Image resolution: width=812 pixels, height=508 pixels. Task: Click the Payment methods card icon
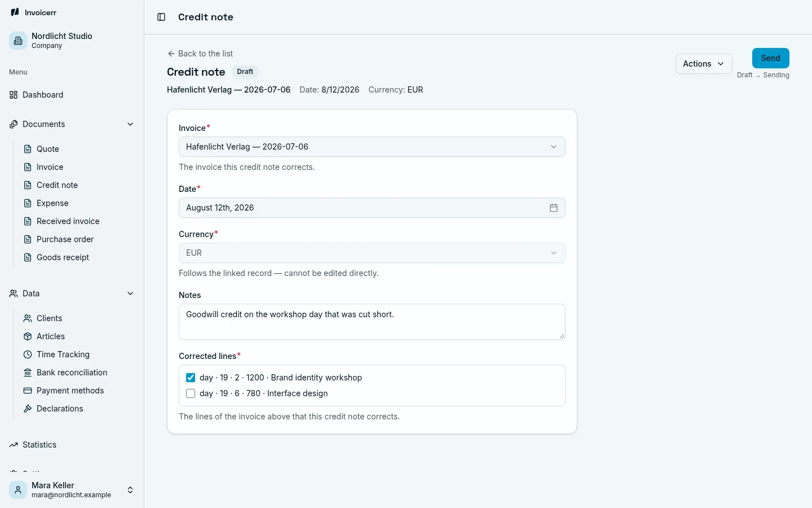coord(28,391)
